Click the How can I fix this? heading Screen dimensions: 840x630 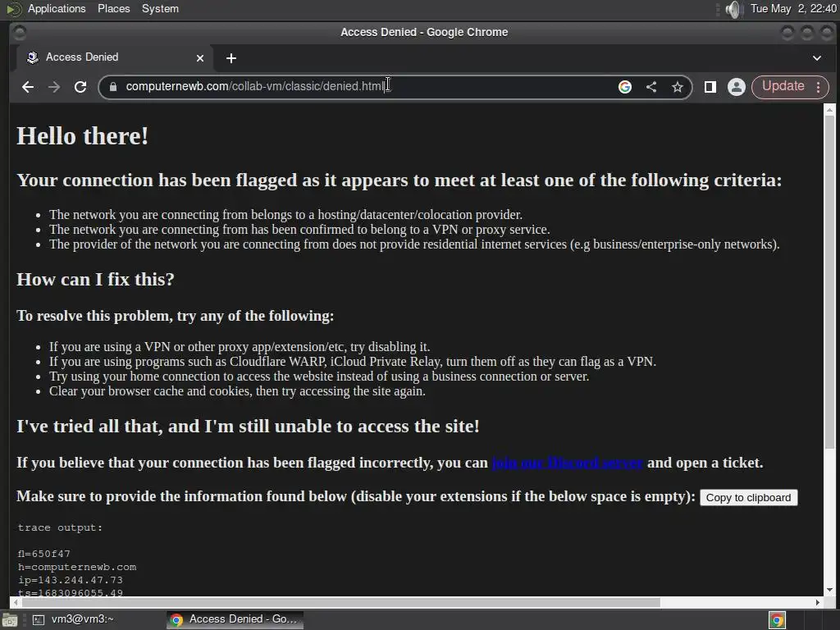[x=95, y=279]
